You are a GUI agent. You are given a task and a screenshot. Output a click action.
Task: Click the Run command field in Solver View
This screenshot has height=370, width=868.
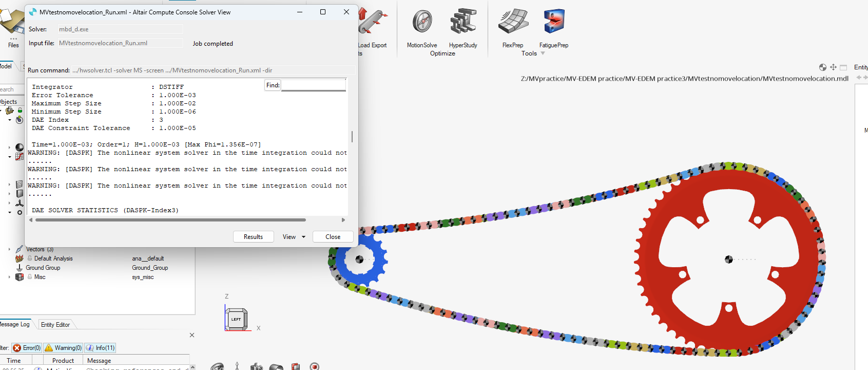pos(213,70)
